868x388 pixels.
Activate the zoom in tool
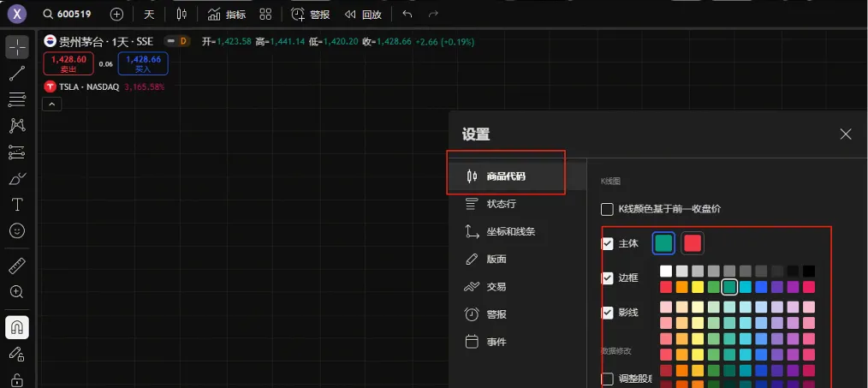17,292
